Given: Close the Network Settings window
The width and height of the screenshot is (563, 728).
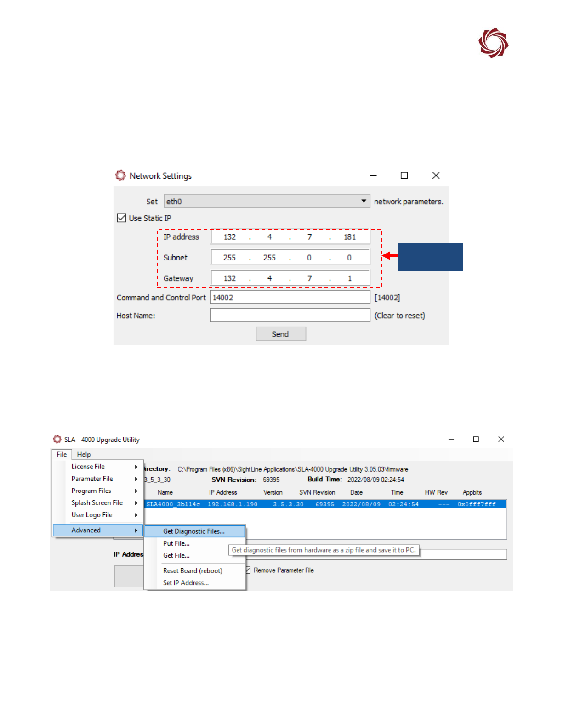Looking at the screenshot, I should (x=436, y=175).
